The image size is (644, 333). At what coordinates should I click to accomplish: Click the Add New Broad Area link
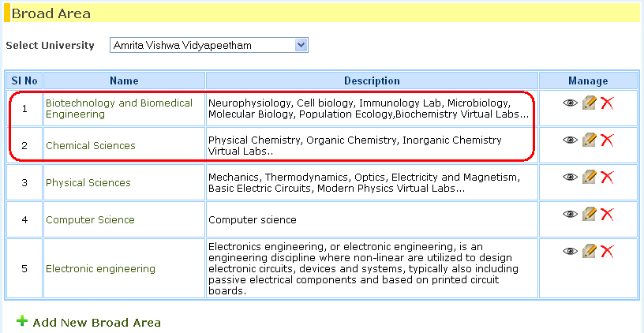96,322
